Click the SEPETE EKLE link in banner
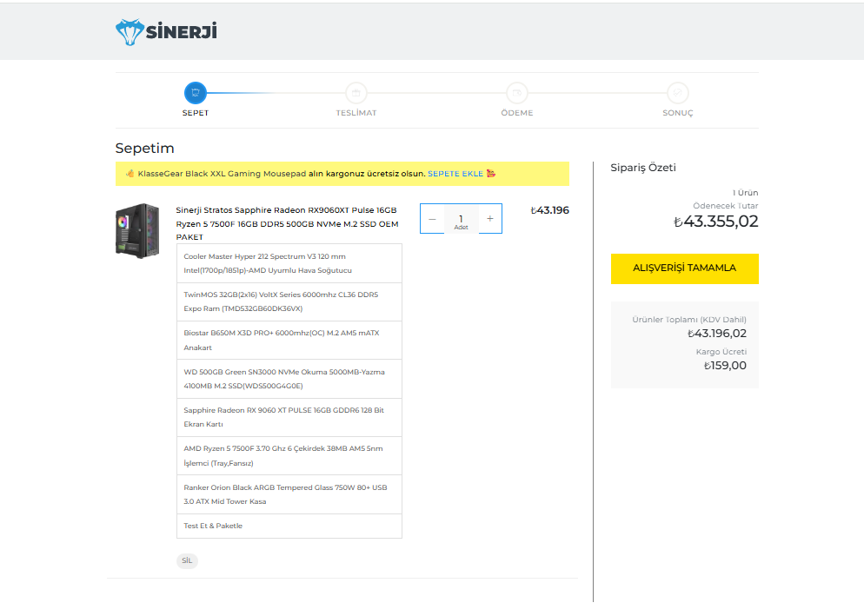Viewport: 864px width, 616px height. (x=455, y=174)
